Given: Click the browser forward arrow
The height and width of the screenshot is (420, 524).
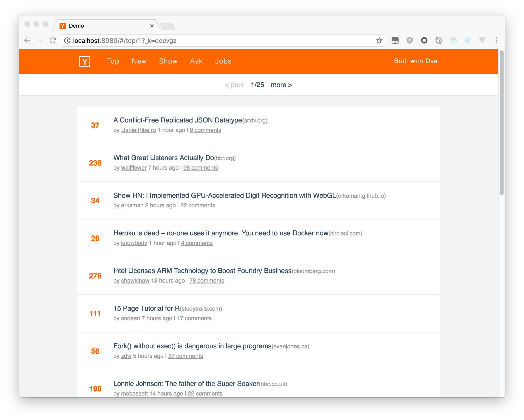Looking at the screenshot, I should click(40, 40).
